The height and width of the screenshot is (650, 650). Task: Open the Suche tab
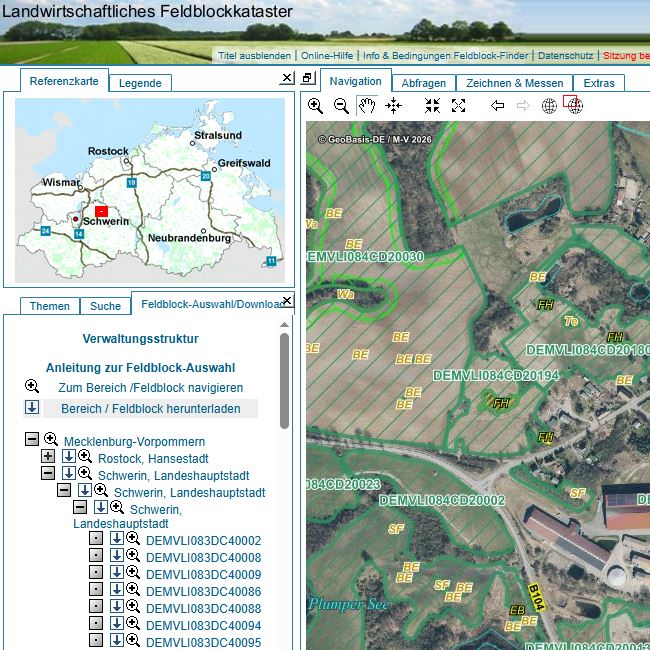click(105, 306)
